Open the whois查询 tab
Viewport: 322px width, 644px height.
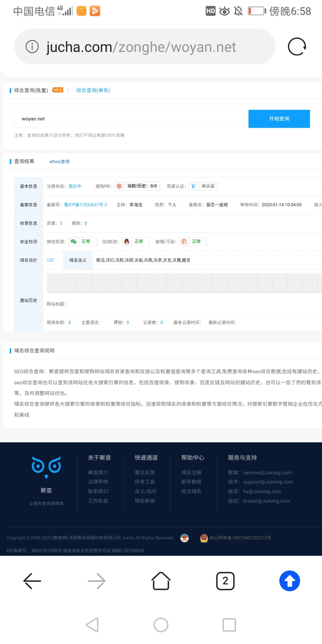click(59, 162)
